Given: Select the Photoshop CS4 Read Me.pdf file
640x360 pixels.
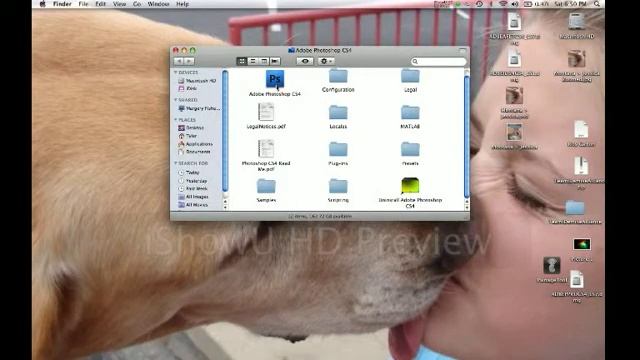Looking at the screenshot, I should 266,149.
